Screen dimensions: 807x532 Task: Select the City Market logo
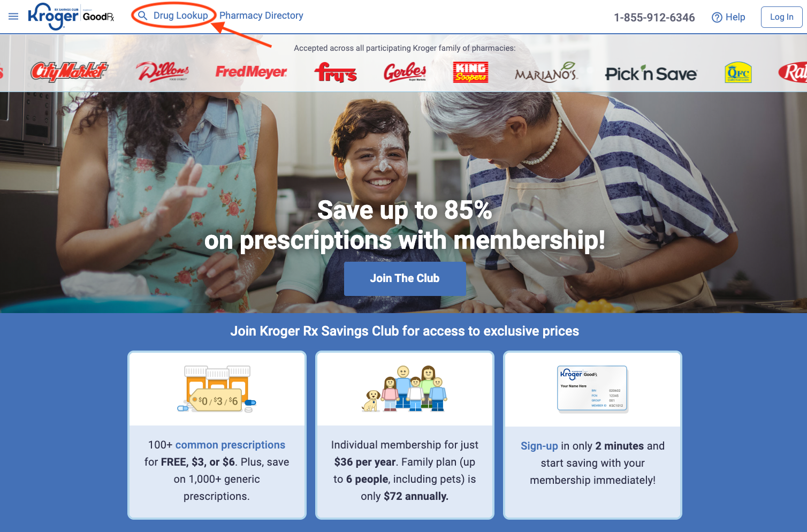(69, 72)
